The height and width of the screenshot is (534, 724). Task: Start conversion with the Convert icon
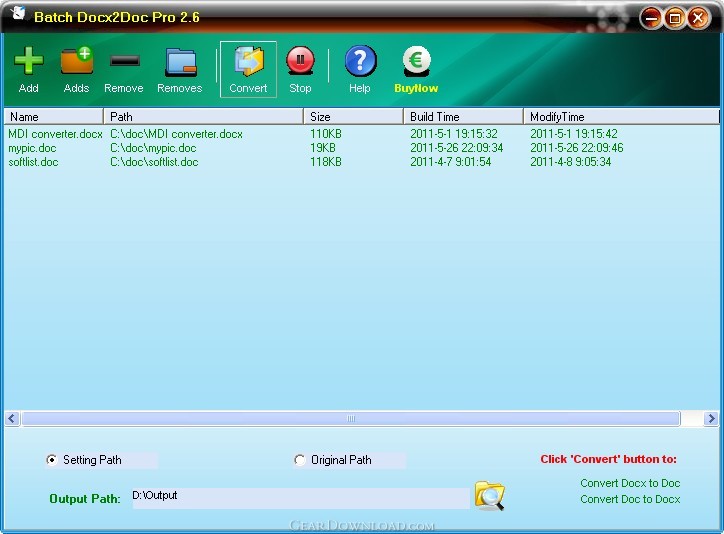pos(248,61)
